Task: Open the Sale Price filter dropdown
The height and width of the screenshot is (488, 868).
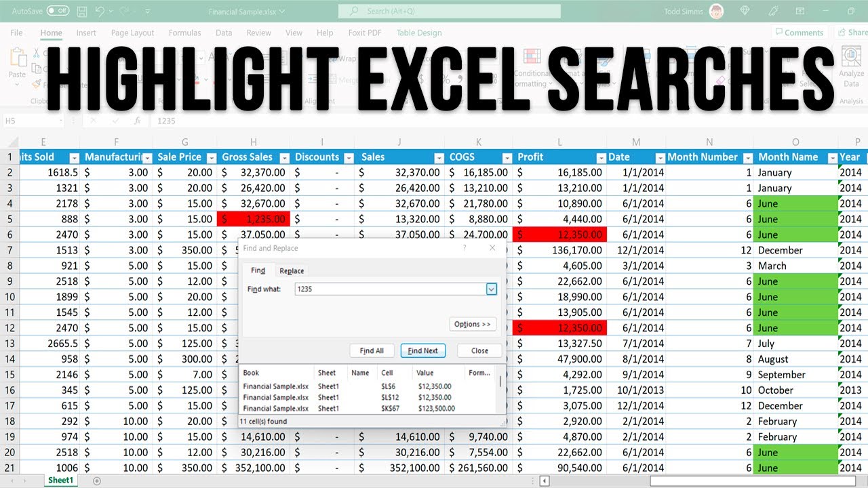Action: coord(211,157)
